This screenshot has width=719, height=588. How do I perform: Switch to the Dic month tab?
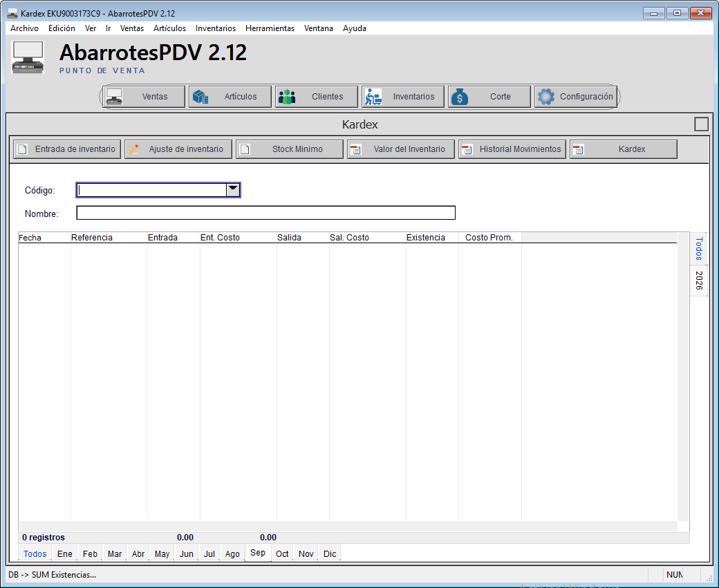(330, 553)
